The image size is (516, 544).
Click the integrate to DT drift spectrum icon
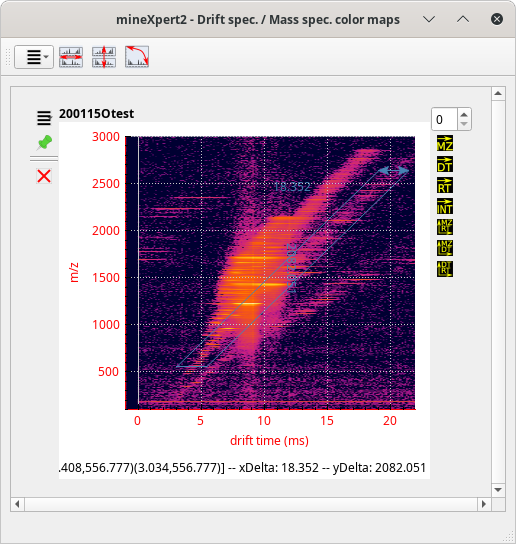click(x=445, y=164)
